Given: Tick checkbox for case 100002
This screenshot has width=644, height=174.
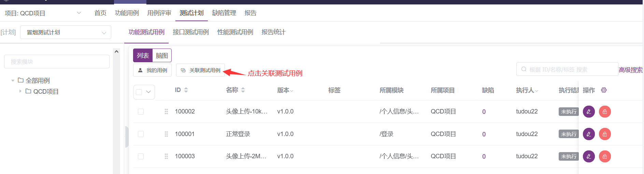Looking at the screenshot, I should pyautogui.click(x=141, y=111).
